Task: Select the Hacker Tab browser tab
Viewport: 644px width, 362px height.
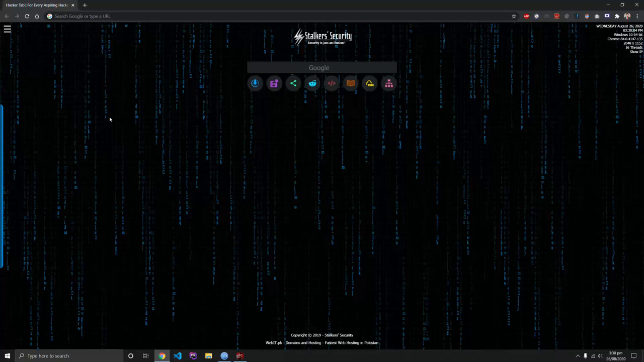Action: tap(37, 5)
